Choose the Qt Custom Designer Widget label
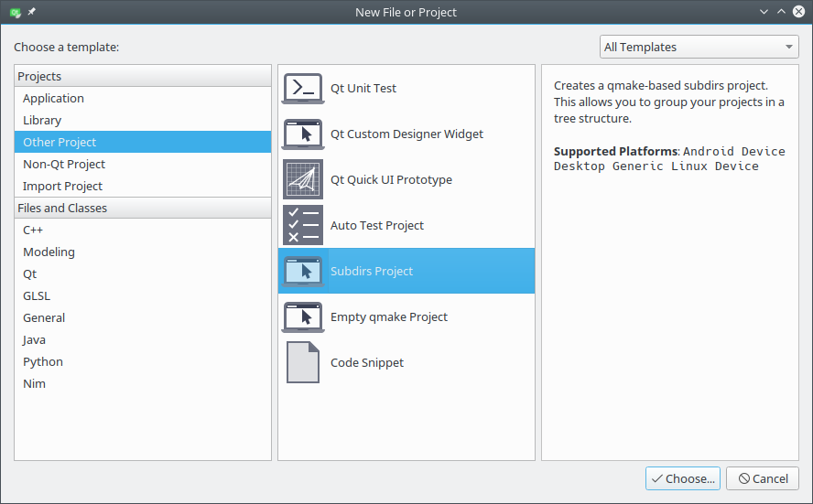Viewport: 813px width, 504px height. point(406,134)
